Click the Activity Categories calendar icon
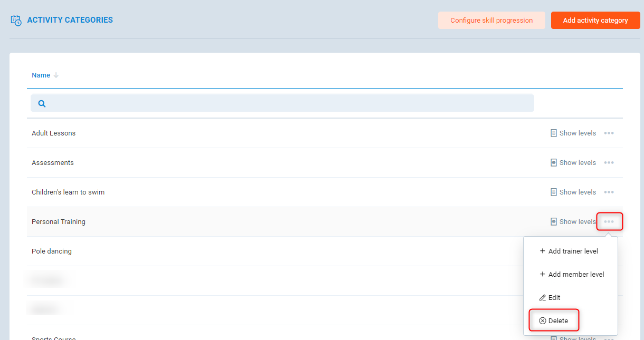 16,21
